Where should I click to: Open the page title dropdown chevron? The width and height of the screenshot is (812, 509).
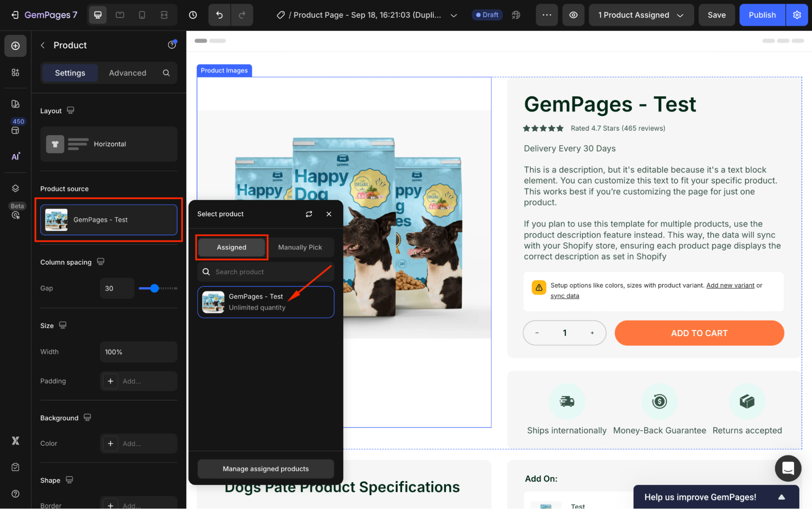[x=454, y=15]
